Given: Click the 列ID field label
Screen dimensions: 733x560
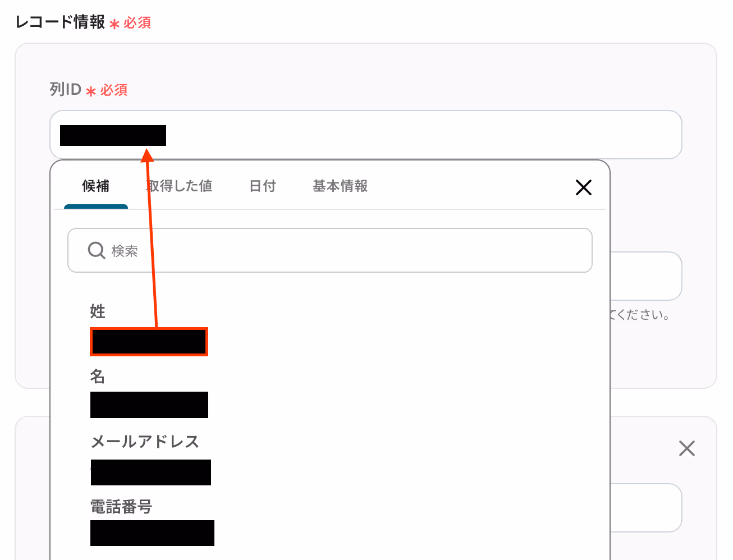Looking at the screenshot, I should [x=66, y=89].
